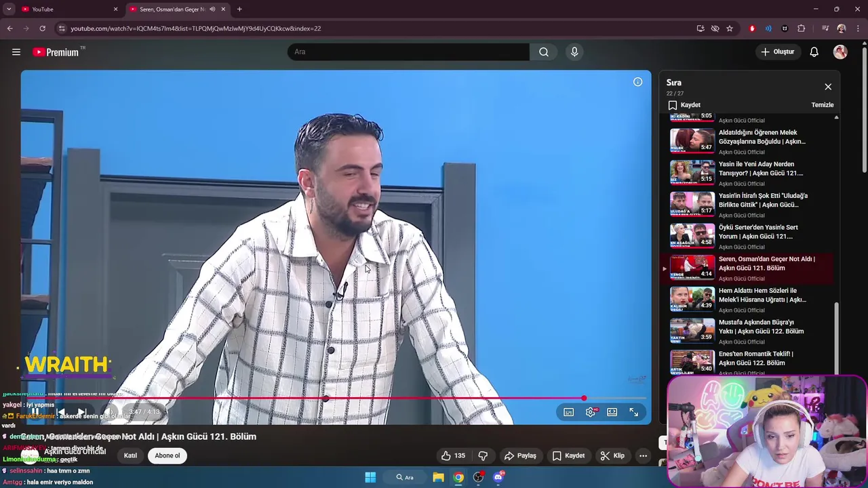Subscribe with Abone ol button
The width and height of the screenshot is (868, 488).
pyautogui.click(x=167, y=455)
